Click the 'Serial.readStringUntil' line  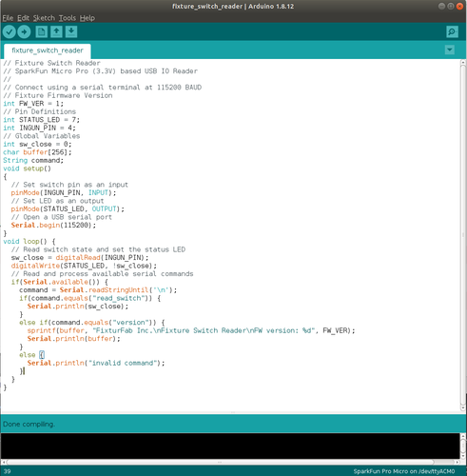(x=98, y=290)
